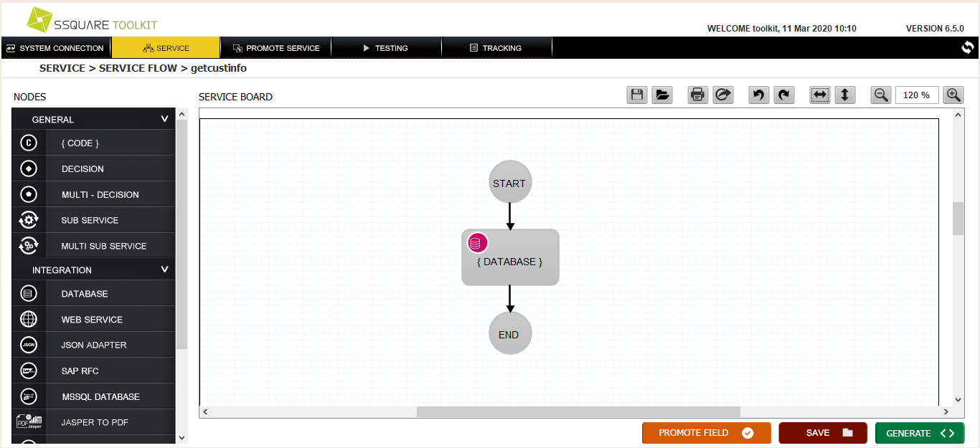980x448 pixels.
Task: Select the SAP RFC node label
Action: [x=80, y=371]
